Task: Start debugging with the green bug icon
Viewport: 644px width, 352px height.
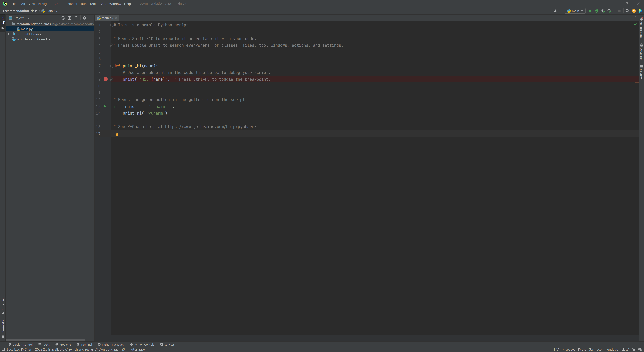Action: click(597, 11)
